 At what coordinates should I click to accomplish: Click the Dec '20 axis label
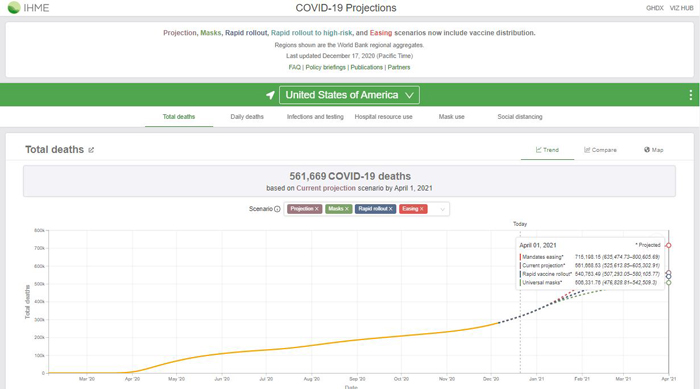point(491,379)
